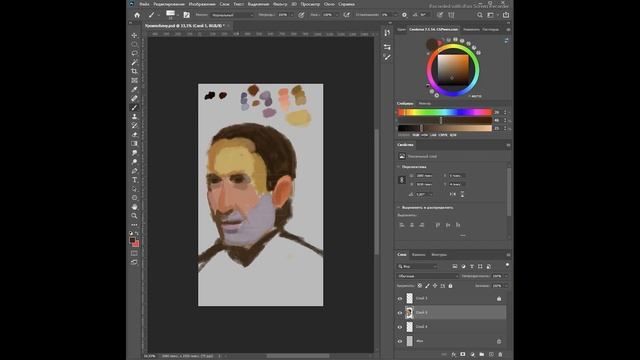The height and width of the screenshot is (360, 640).
Task: Select the Brush tool in left toolbar
Action: click(134, 107)
